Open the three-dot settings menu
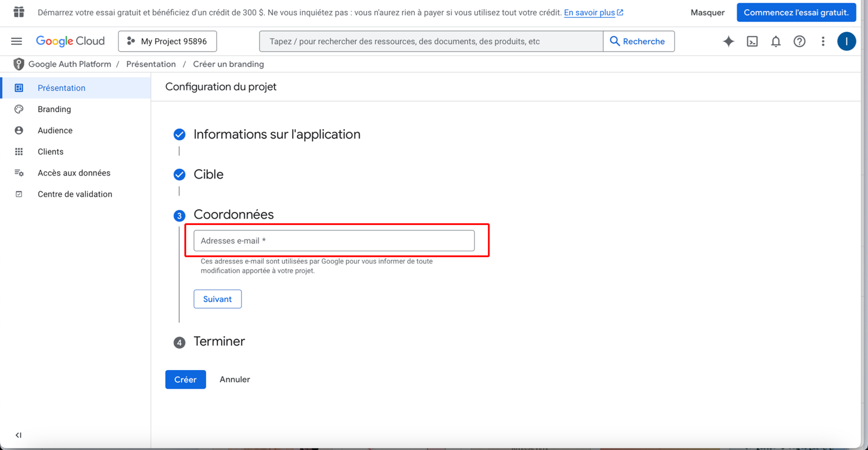 [x=823, y=41]
